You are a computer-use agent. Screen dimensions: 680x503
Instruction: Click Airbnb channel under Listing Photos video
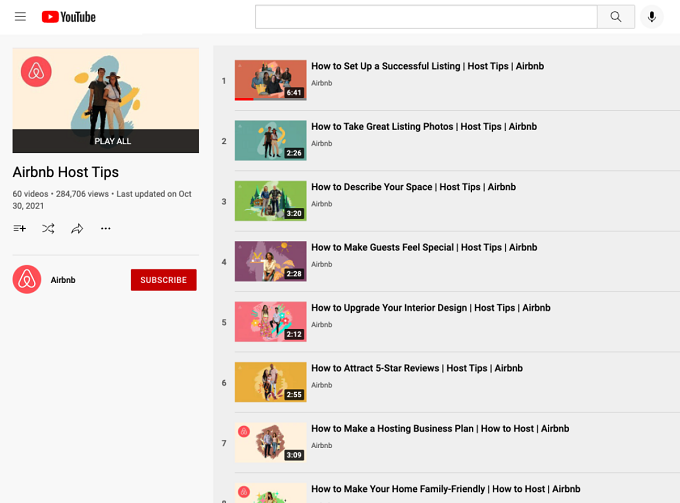[322, 143]
